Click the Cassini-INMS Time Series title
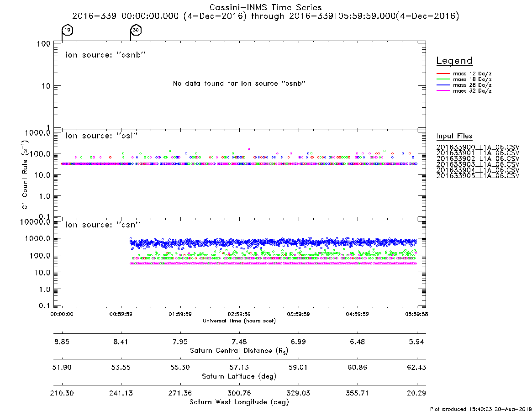Image resolution: width=532 pixels, height=411 pixels. tap(266, 7)
